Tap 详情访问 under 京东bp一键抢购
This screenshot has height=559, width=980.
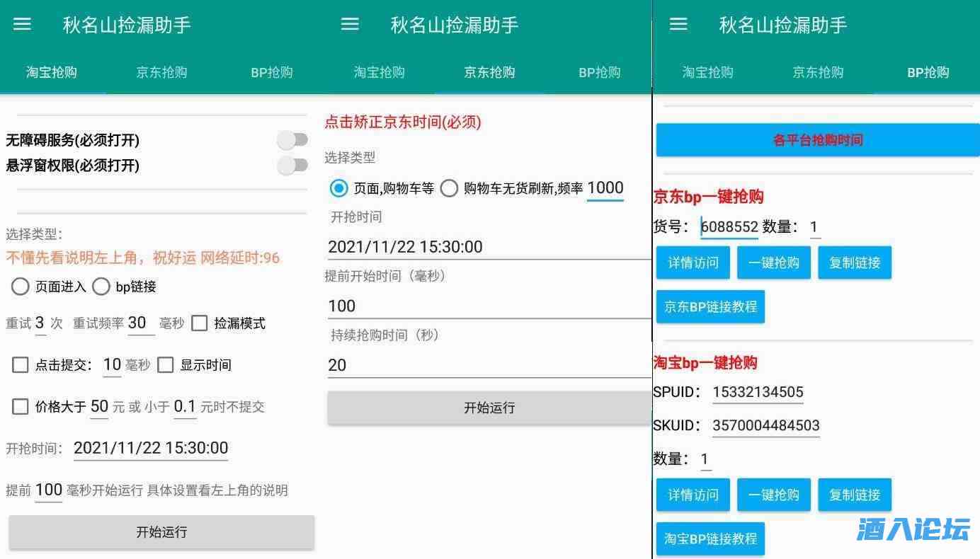point(693,263)
